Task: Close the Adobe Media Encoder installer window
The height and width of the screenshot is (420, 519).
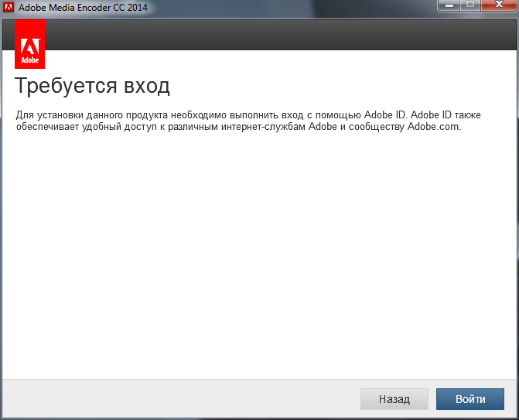Action: tap(499, 5)
